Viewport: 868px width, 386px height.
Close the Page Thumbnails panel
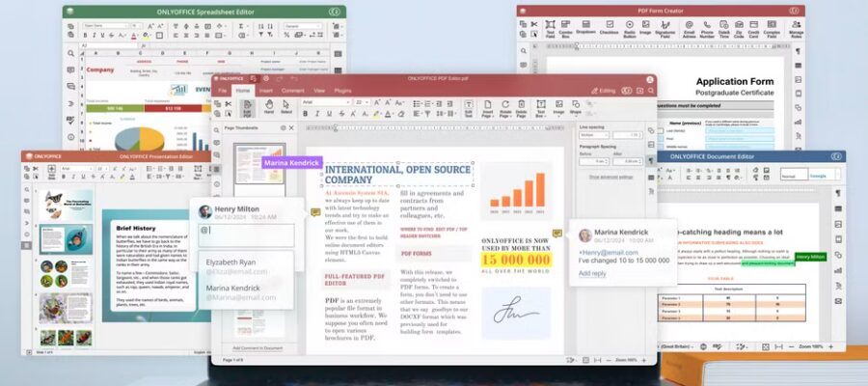pyautogui.click(x=291, y=127)
